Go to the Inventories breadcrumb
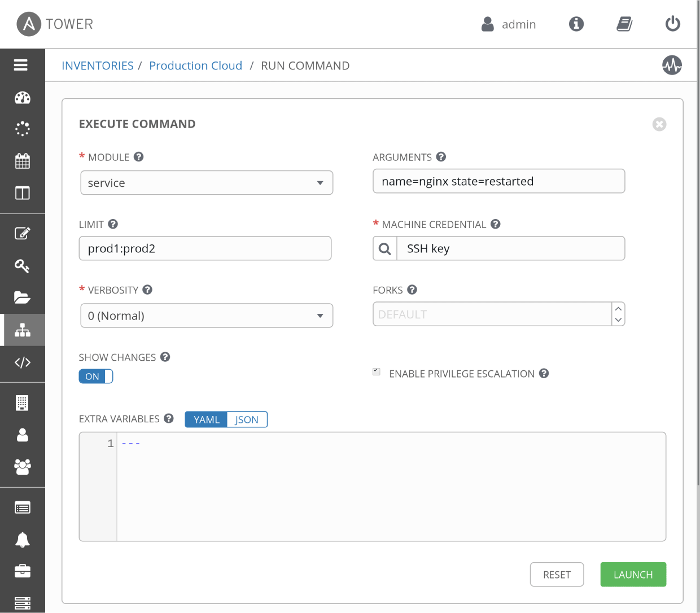Screen dimensions: 700x613 [98, 65]
